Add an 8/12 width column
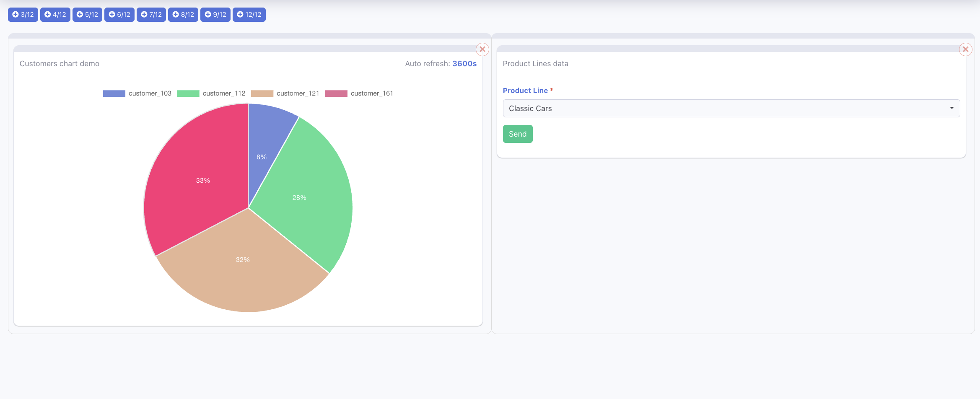This screenshot has width=980, height=399. coord(183,15)
